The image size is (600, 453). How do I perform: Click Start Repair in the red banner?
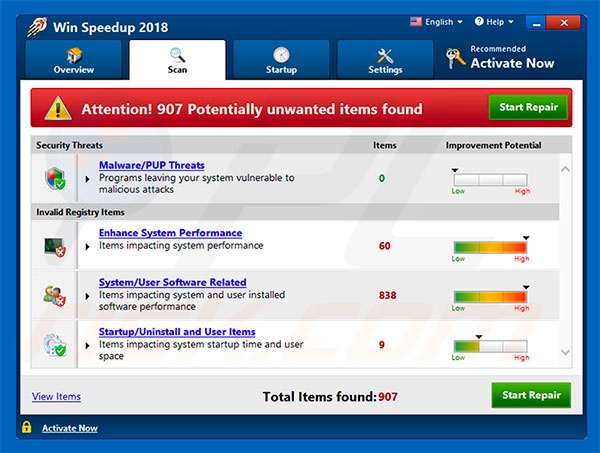tap(528, 108)
